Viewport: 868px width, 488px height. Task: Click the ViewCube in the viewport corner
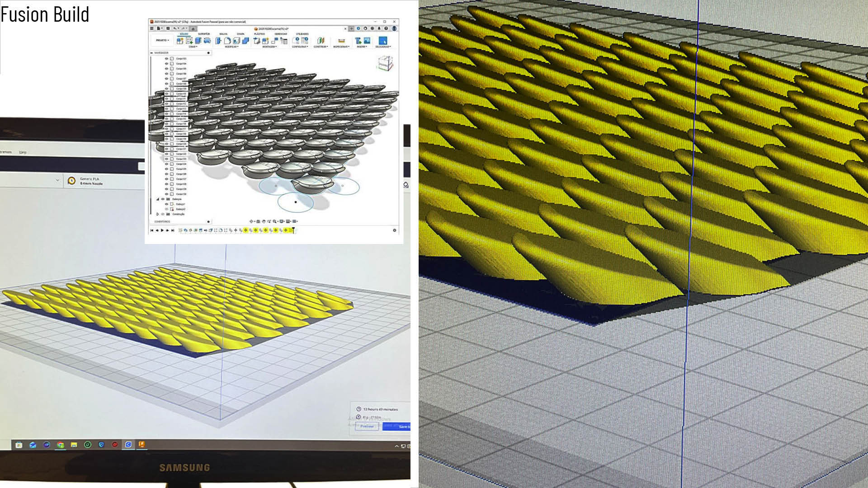pos(385,63)
